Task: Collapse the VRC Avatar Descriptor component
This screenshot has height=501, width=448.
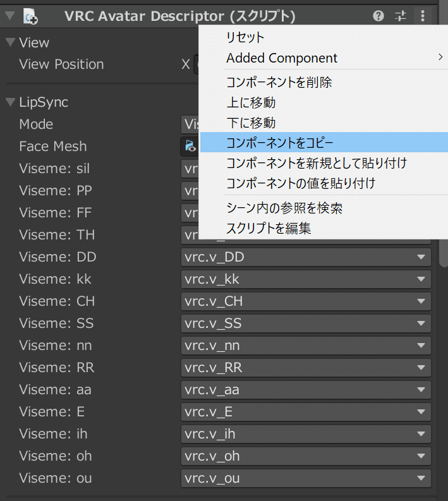Action: point(10,15)
